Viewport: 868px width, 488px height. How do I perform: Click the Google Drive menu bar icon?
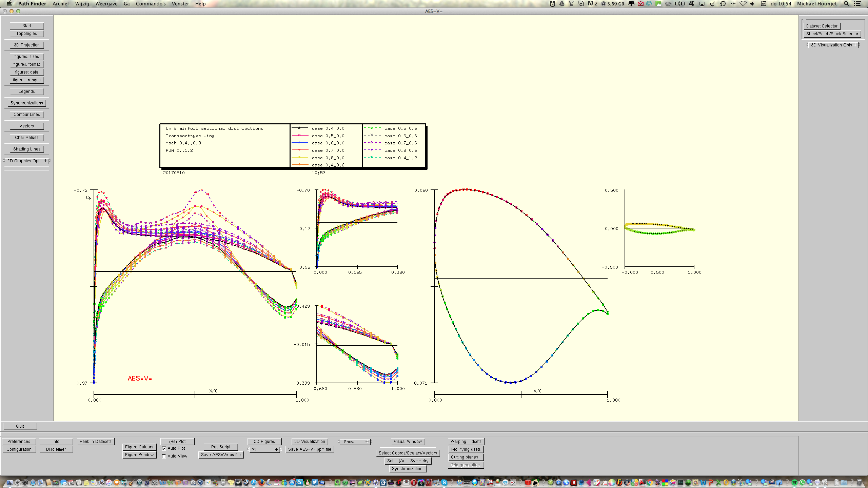click(562, 4)
